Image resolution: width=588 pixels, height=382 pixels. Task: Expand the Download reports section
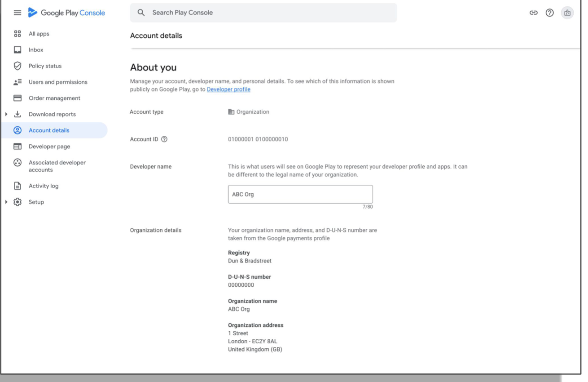[x=6, y=114]
